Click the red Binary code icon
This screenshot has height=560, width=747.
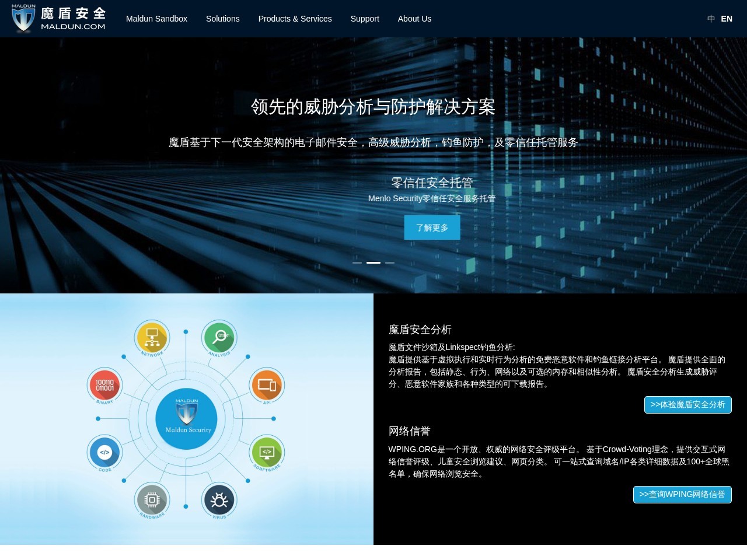(x=105, y=384)
